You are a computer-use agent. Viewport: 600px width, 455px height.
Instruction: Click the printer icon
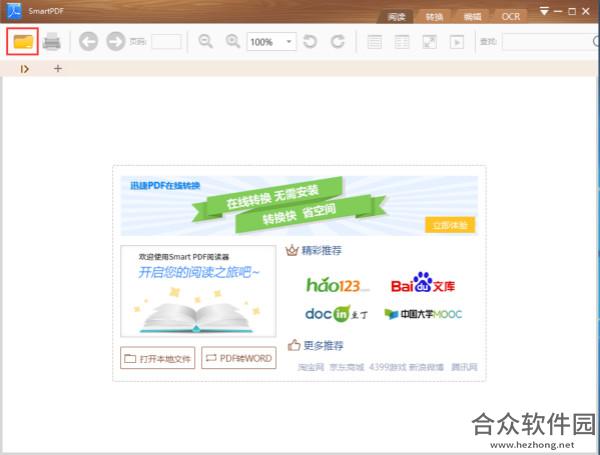pos(52,41)
